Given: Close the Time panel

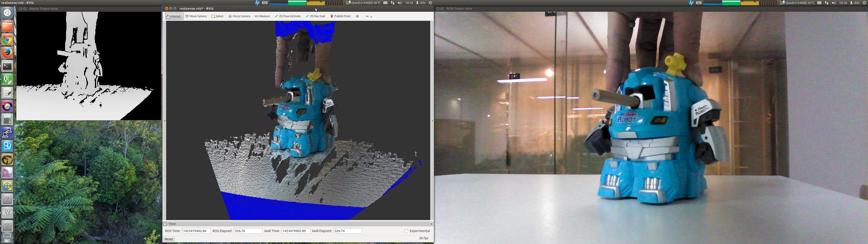Looking at the screenshot, I should pos(431,224).
